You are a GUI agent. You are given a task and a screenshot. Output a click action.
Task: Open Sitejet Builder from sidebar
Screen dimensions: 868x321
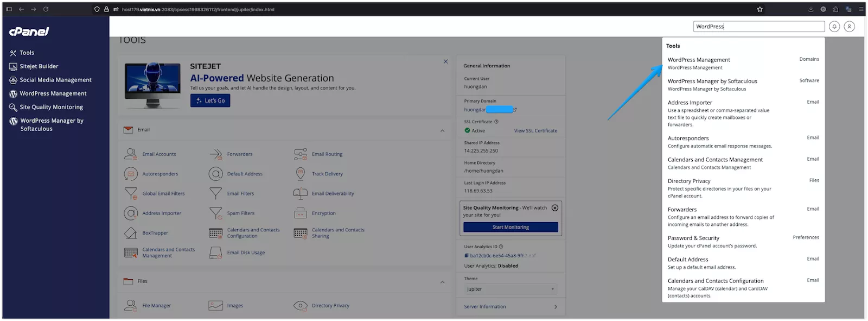[39, 66]
